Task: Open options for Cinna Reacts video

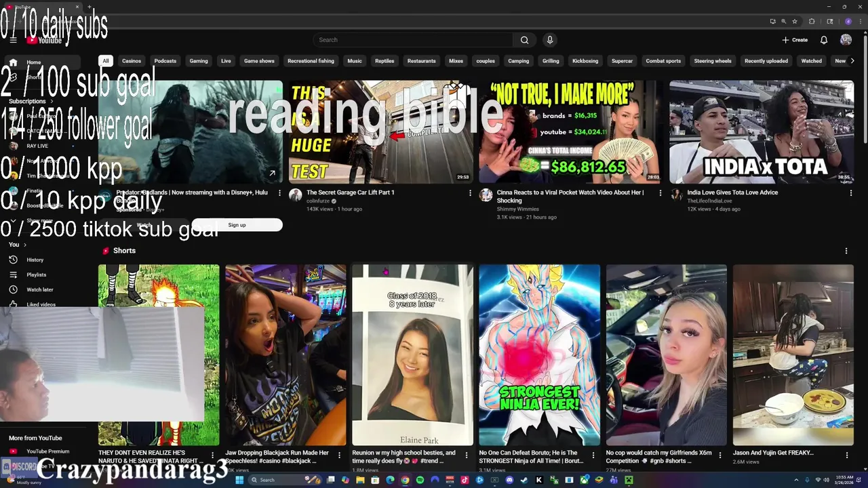Action: click(660, 193)
